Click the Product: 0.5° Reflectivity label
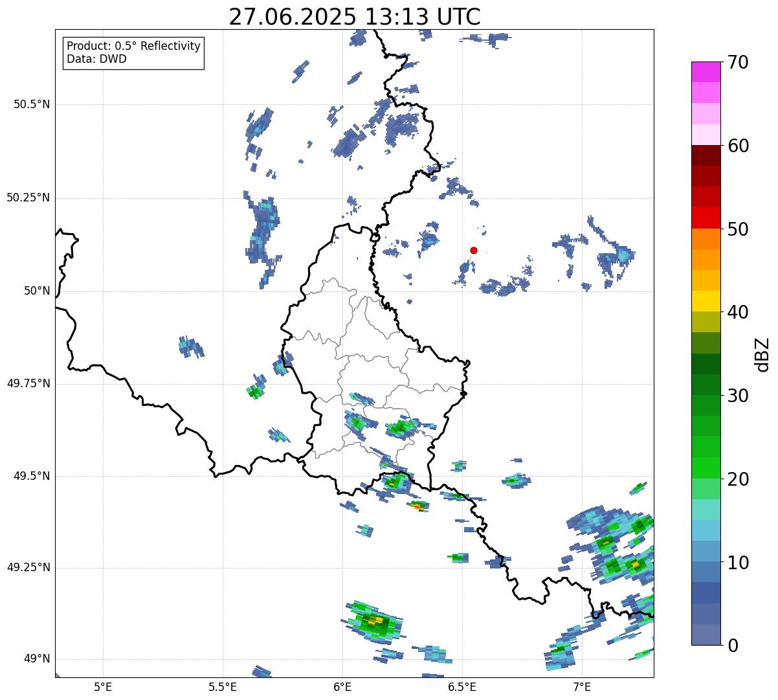The height and width of the screenshot is (700, 778). point(133,47)
